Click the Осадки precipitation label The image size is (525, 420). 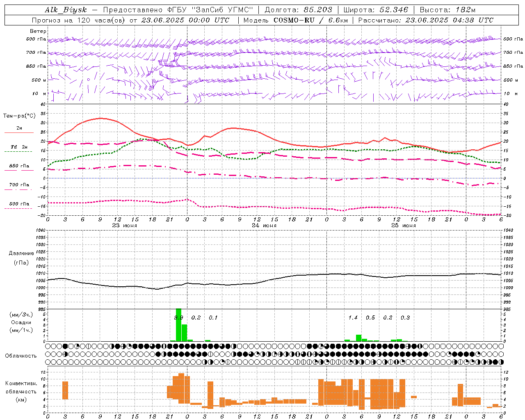point(21,322)
